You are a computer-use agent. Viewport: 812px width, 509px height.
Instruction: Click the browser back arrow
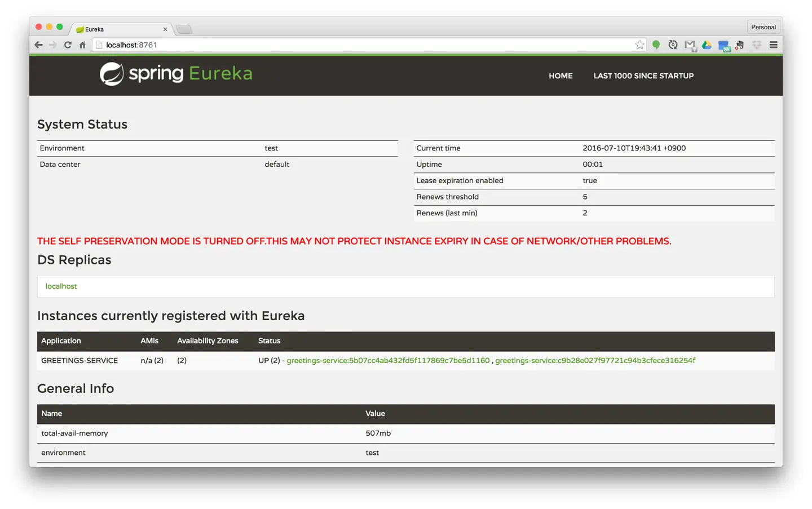pyautogui.click(x=38, y=45)
